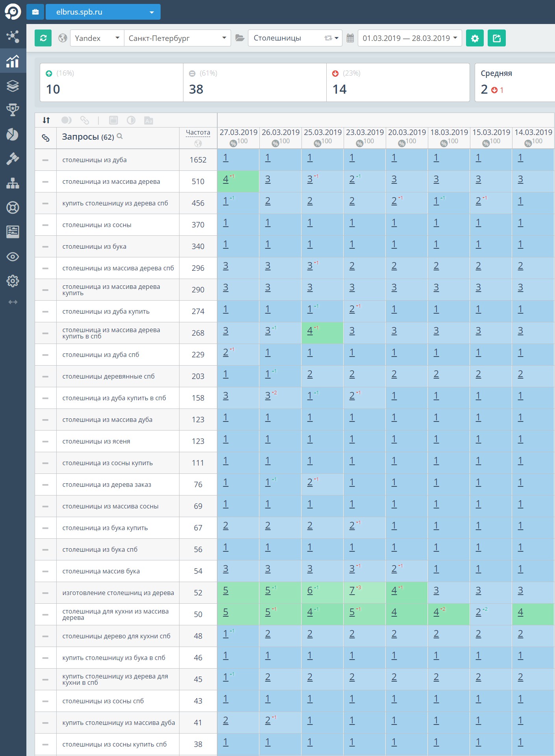The width and height of the screenshot is (555, 756).
Task: Click the faded chain link icon in the table toolbar
Action: point(85,120)
